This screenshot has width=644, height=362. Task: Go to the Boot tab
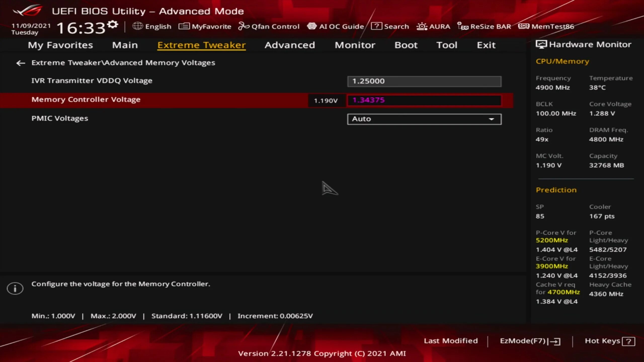[x=406, y=45]
